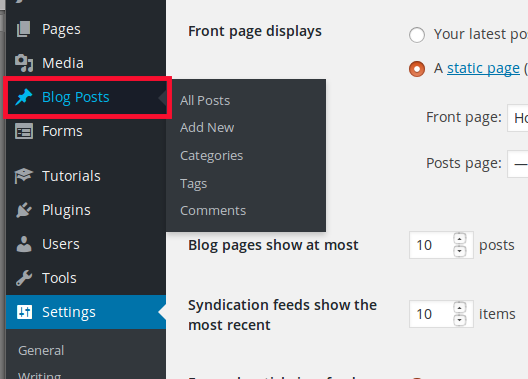
Task: Click the Media camera-music icon
Action: (x=24, y=63)
